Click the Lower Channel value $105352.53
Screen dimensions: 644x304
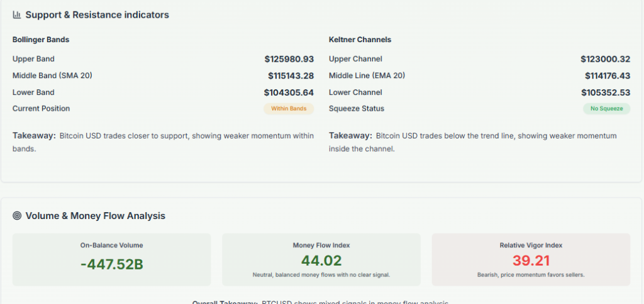(x=606, y=93)
